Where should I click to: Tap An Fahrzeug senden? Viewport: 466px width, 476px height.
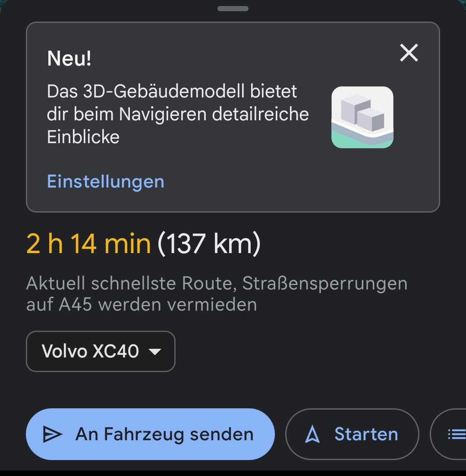pos(151,434)
